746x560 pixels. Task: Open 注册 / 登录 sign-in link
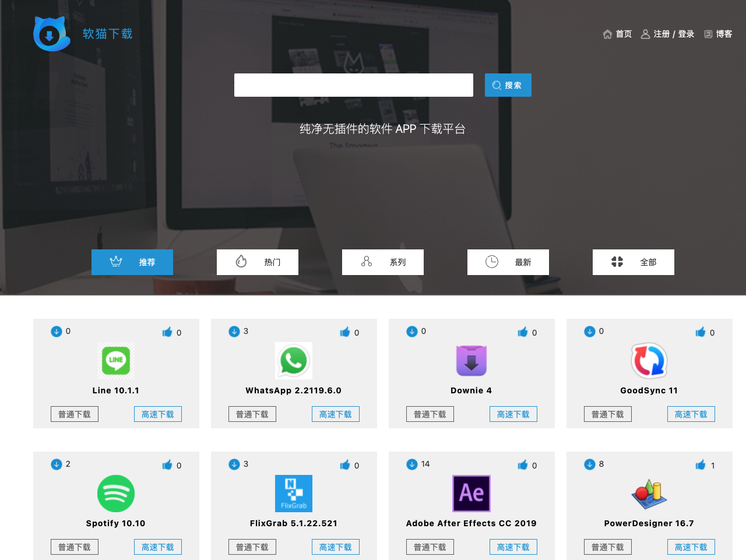tap(667, 34)
